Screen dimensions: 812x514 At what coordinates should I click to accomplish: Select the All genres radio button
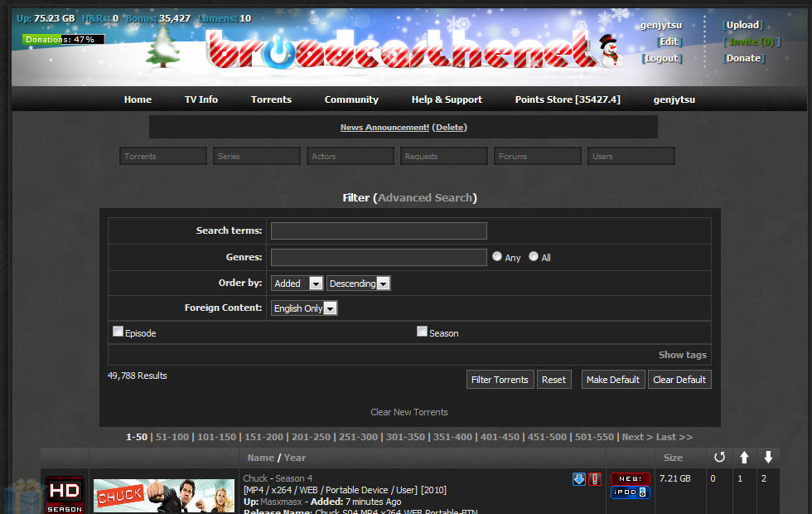pos(534,256)
